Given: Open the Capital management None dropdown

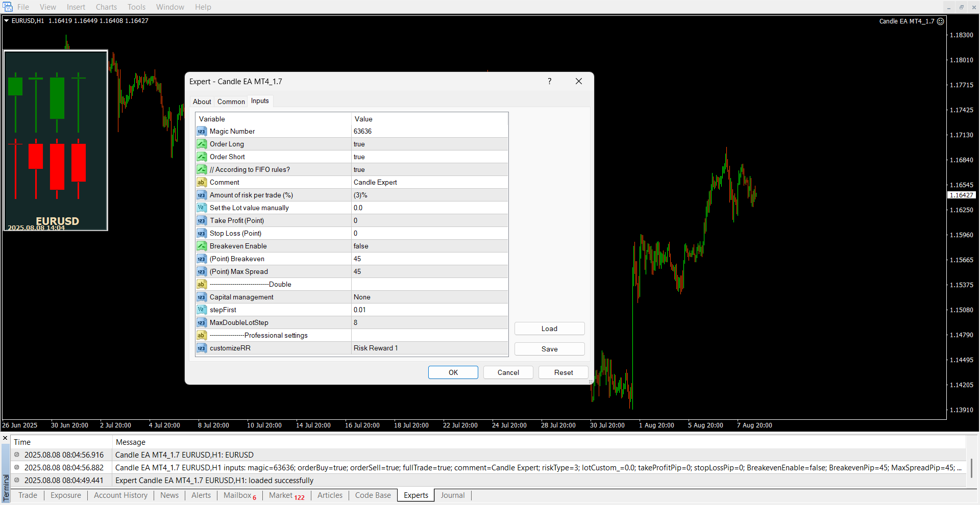Looking at the screenshot, I should tap(429, 297).
